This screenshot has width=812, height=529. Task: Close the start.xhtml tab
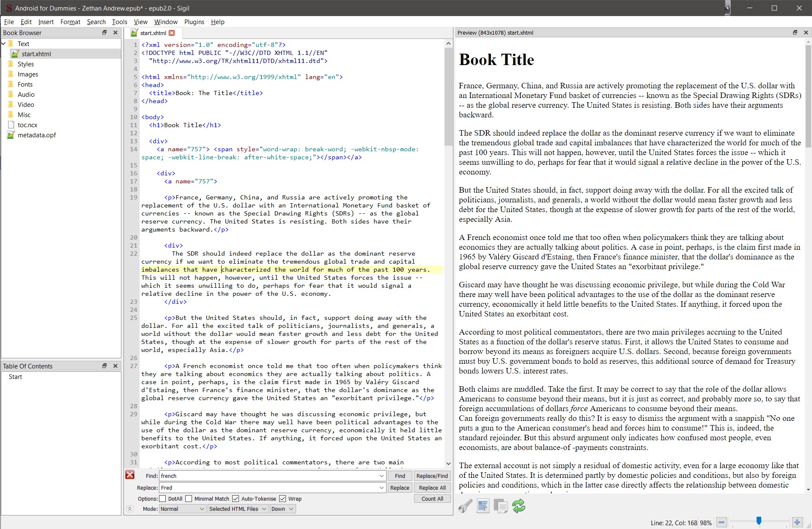[172, 33]
